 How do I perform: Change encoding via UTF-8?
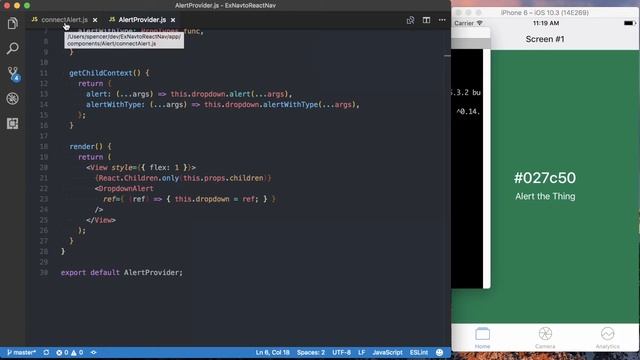(x=342, y=353)
